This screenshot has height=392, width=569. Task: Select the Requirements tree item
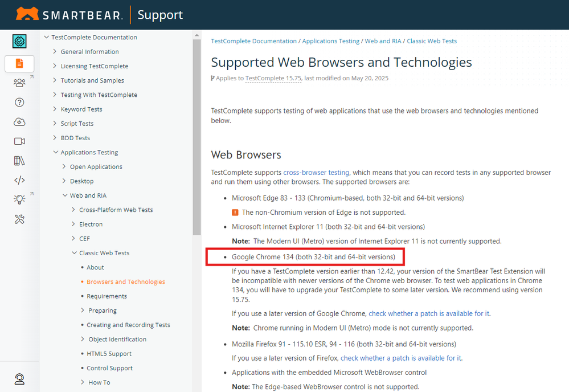click(x=107, y=296)
